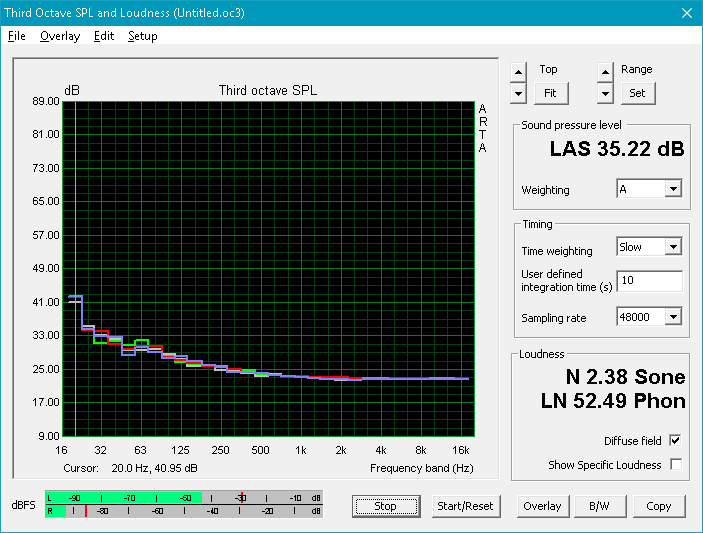Open the Setup menu
703x533 pixels.
[x=143, y=36]
